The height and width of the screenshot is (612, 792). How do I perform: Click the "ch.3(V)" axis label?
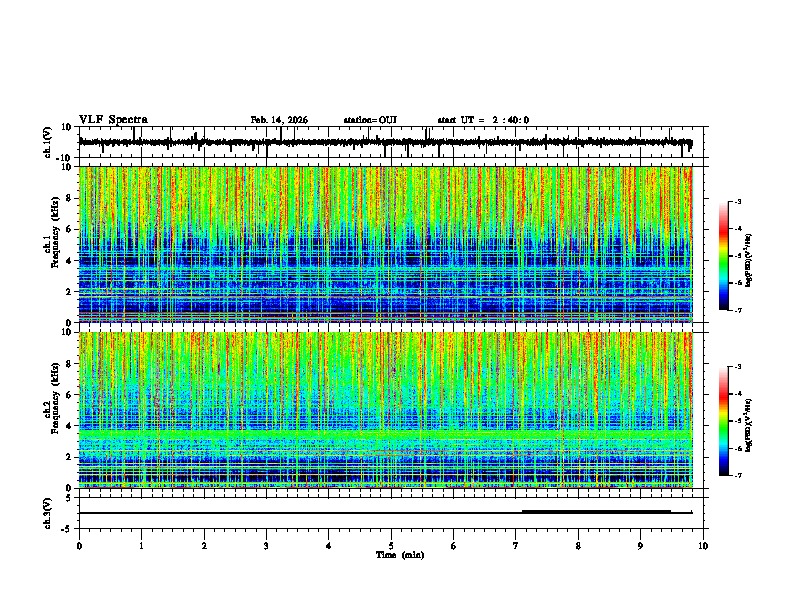coord(48,513)
